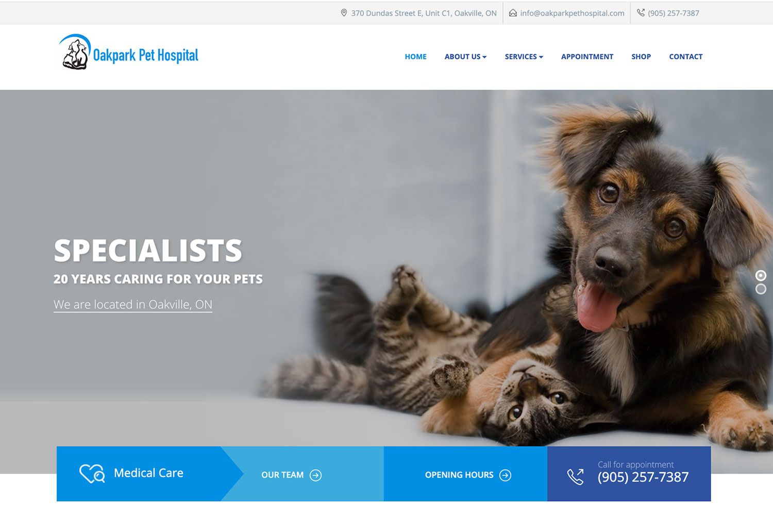Click the phone icon in the Call for appointment box
The height and width of the screenshot is (532, 773).
(576, 476)
